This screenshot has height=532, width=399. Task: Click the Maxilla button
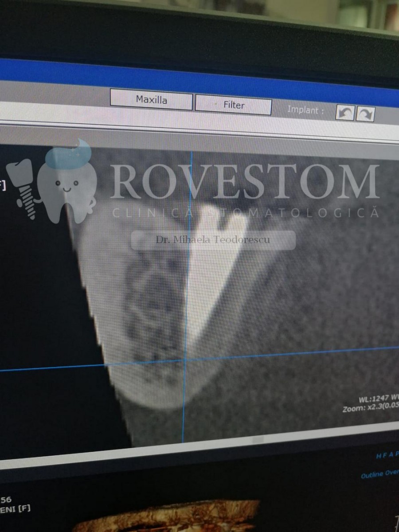[151, 100]
